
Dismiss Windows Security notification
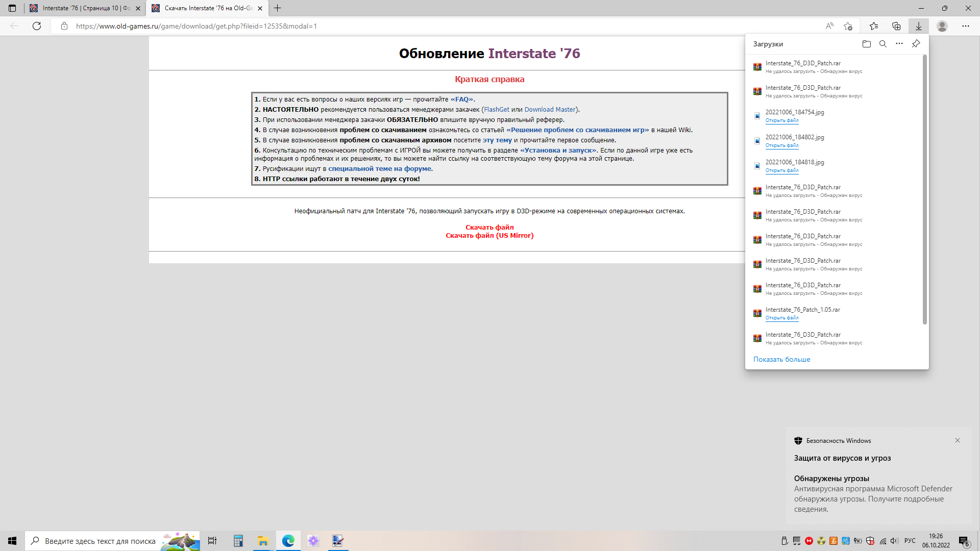pyautogui.click(x=958, y=440)
